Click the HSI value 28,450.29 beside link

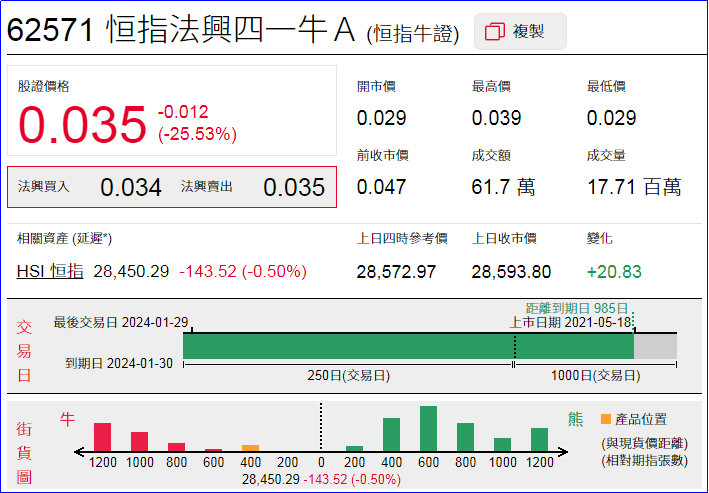(x=131, y=271)
